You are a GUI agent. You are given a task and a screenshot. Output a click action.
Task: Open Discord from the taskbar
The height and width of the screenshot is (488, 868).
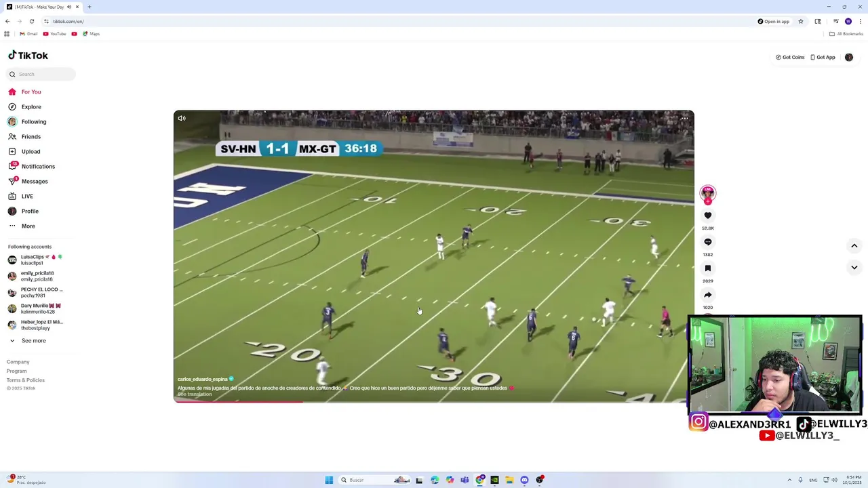pos(524,480)
